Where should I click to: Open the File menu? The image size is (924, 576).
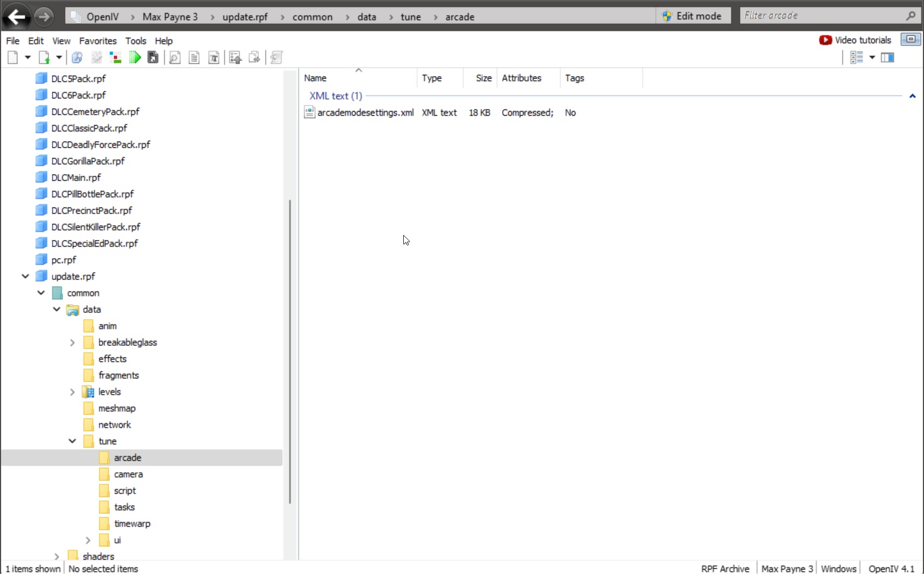(x=13, y=41)
